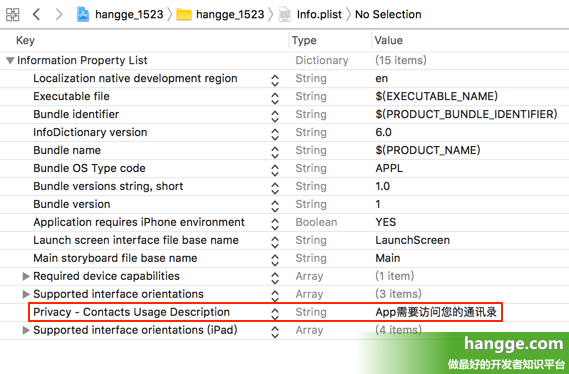Select the Information Property List row
Viewport: 569px width, 374px height.
pyautogui.click(x=284, y=60)
